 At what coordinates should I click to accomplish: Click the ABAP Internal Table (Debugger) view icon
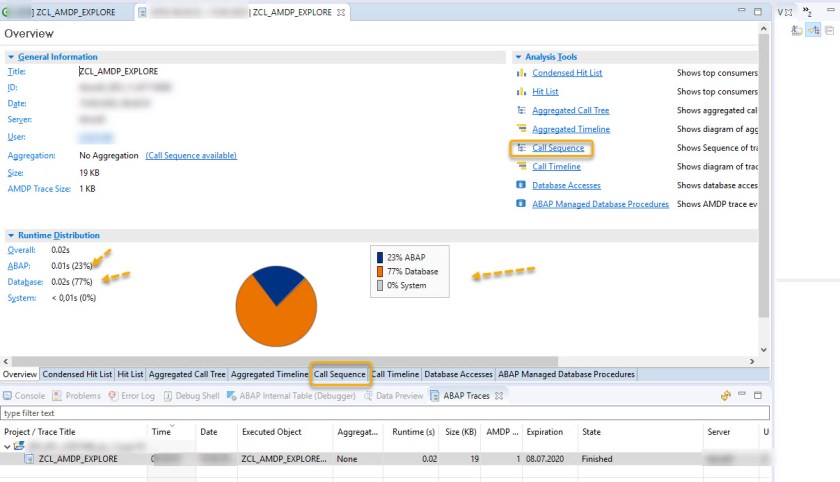[231, 396]
